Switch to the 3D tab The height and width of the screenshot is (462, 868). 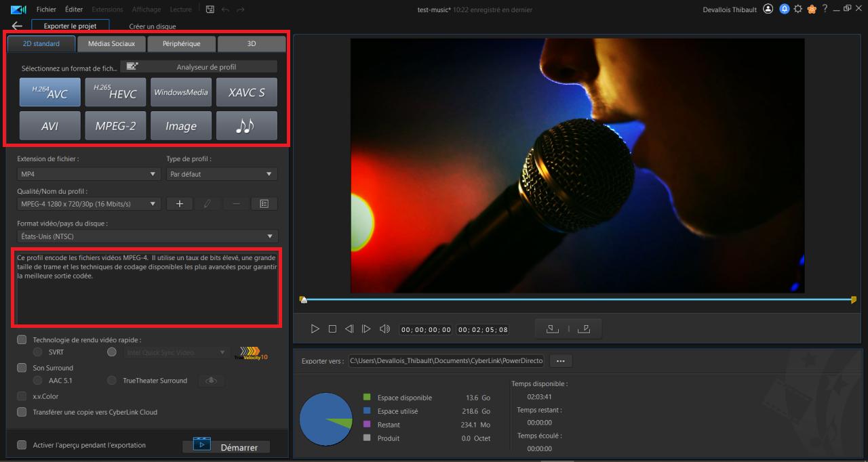[251, 43]
